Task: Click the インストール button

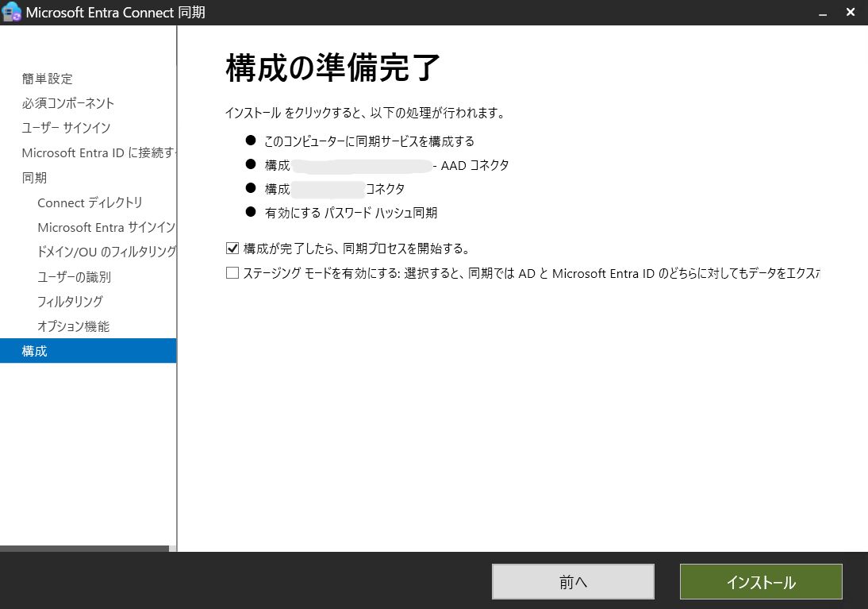Action: click(x=760, y=581)
